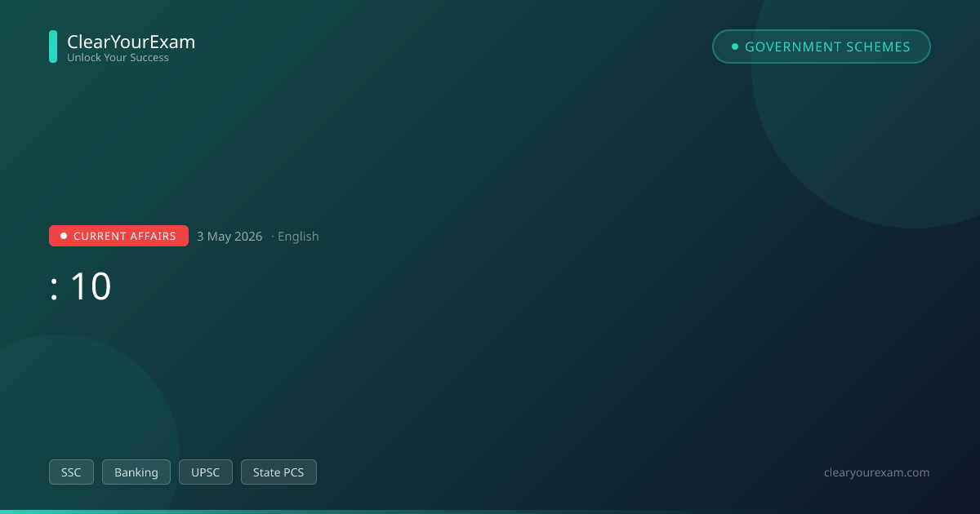This screenshot has height=514, width=980.
Task: Select the SSC tag
Action: pos(71,472)
